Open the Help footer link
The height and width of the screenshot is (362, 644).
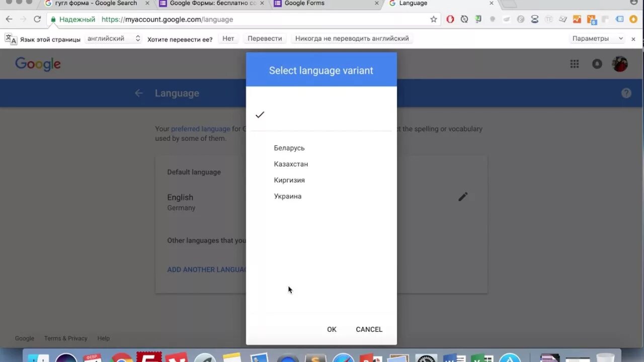pos(104,338)
